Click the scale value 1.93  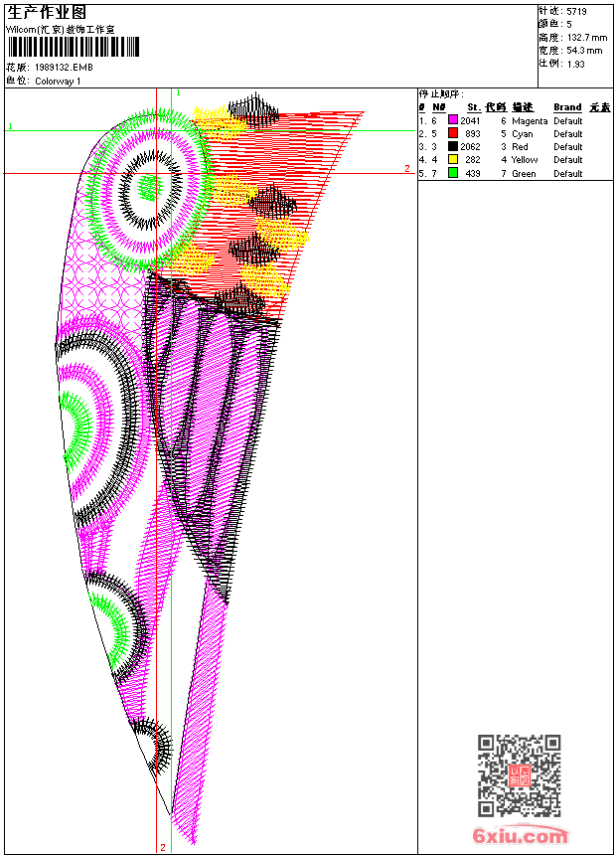tap(575, 64)
